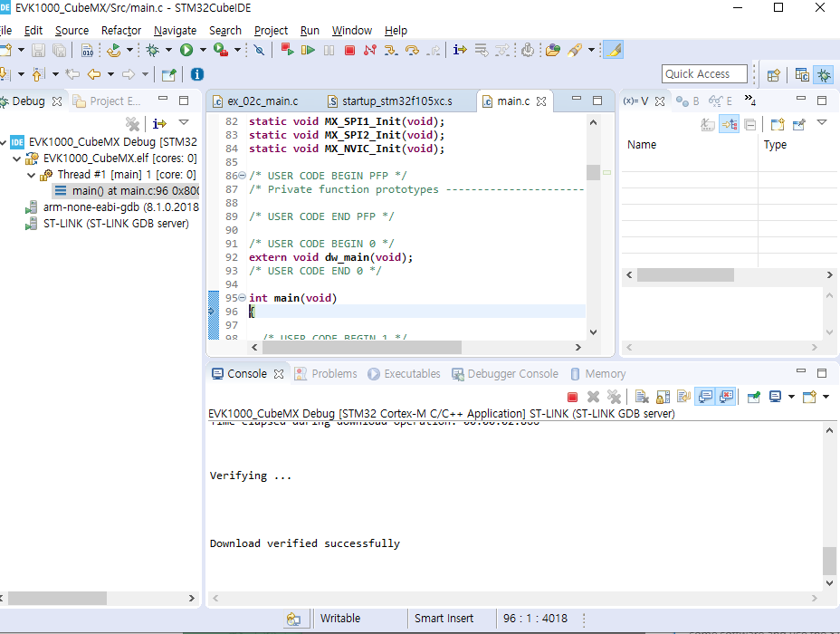
Task: Open the Refactor menu
Action: click(x=121, y=31)
